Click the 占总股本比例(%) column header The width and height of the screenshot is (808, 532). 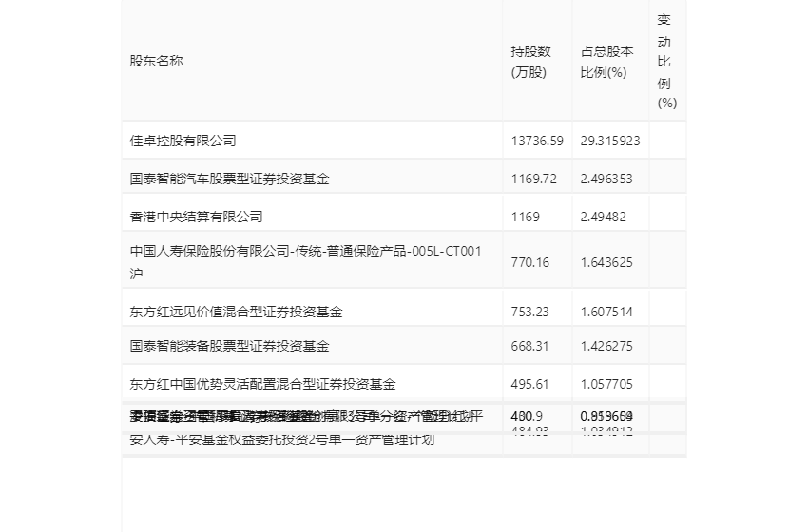click(x=606, y=62)
